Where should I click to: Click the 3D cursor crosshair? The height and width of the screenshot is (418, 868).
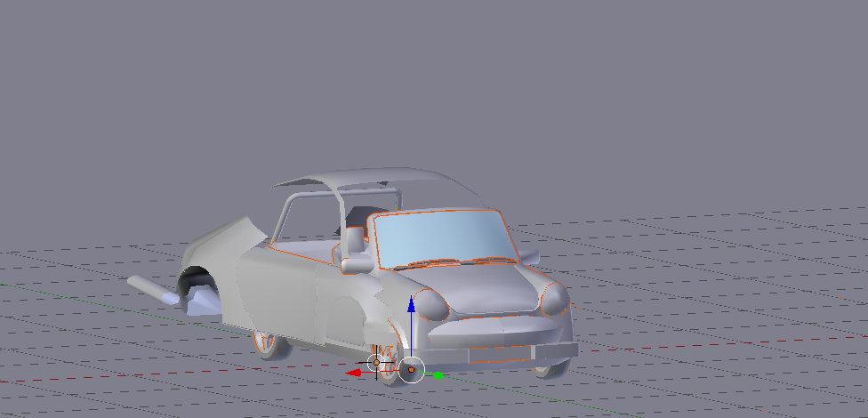pyautogui.click(x=376, y=363)
